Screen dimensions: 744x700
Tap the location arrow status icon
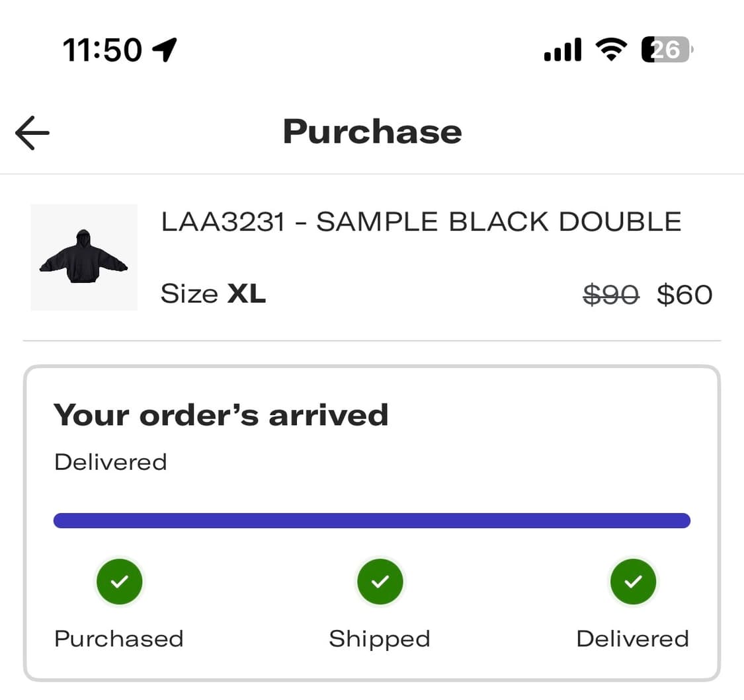165,50
